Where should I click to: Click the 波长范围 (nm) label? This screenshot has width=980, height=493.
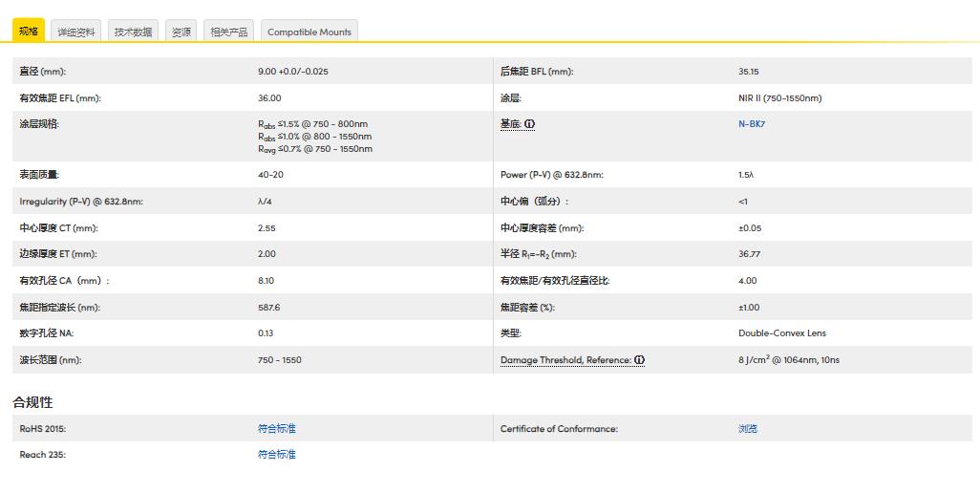[51, 360]
